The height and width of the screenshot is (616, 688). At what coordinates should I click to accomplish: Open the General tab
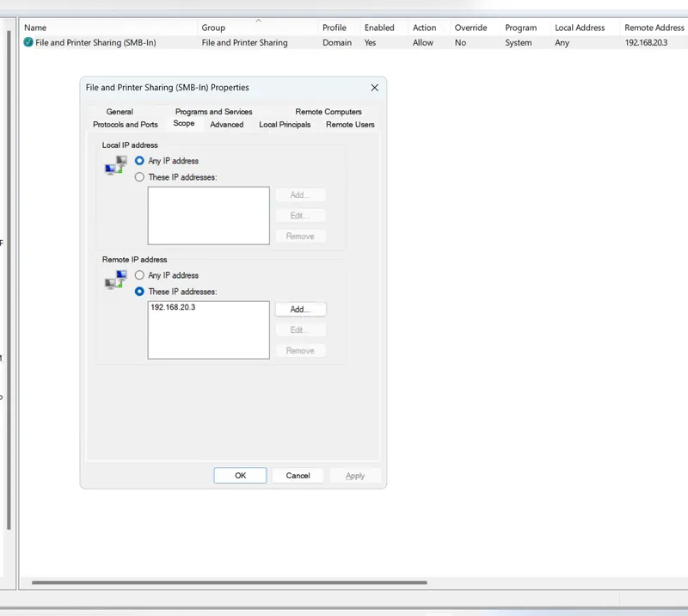point(120,112)
